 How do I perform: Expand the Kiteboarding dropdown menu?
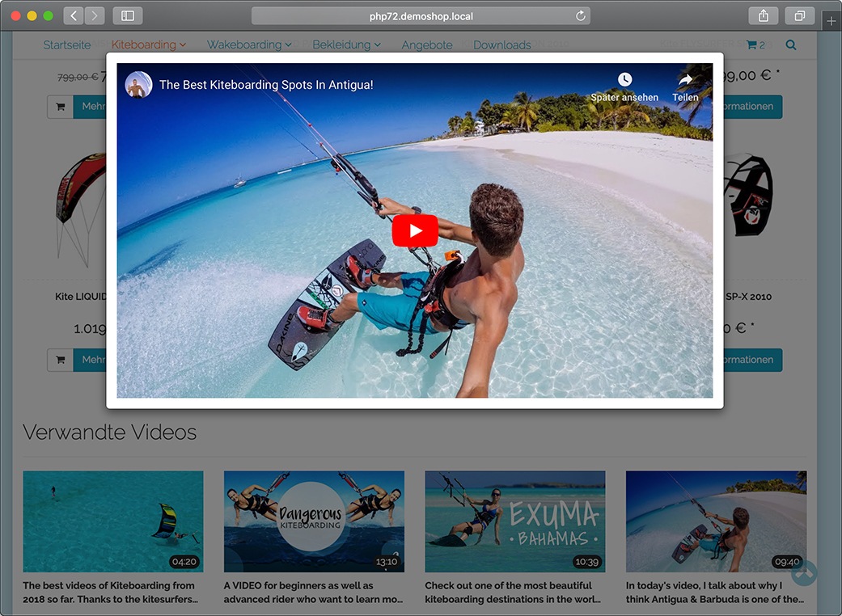click(x=149, y=45)
